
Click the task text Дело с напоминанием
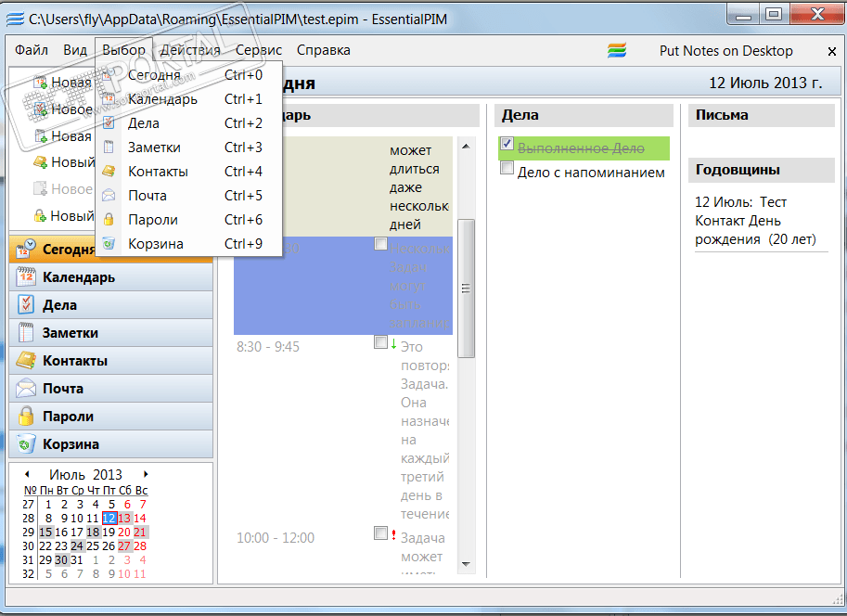pyautogui.click(x=591, y=173)
